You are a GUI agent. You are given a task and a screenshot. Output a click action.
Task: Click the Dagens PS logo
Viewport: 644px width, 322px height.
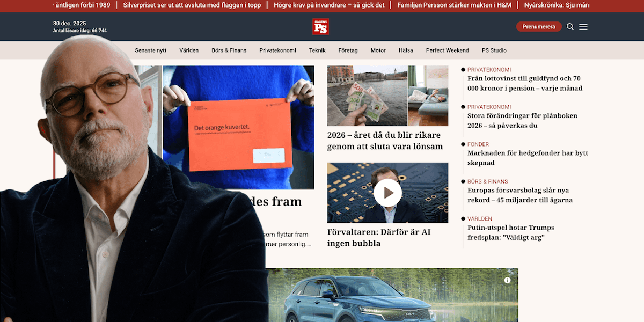point(320,26)
